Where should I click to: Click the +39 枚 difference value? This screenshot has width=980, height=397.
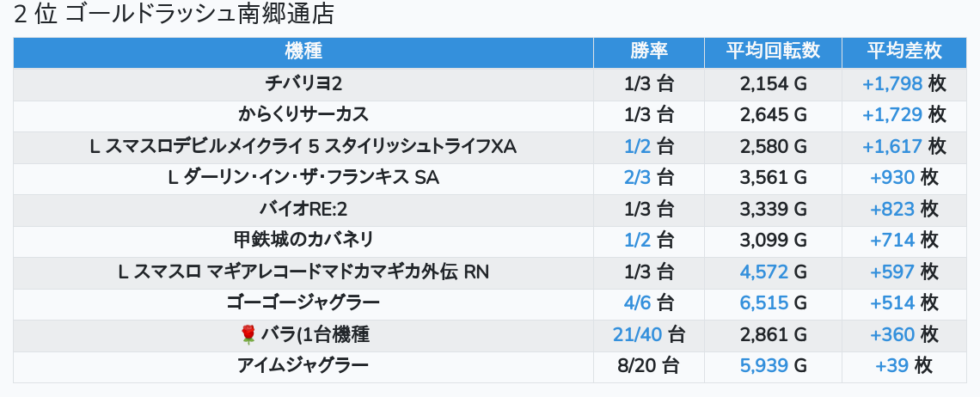pos(892,366)
